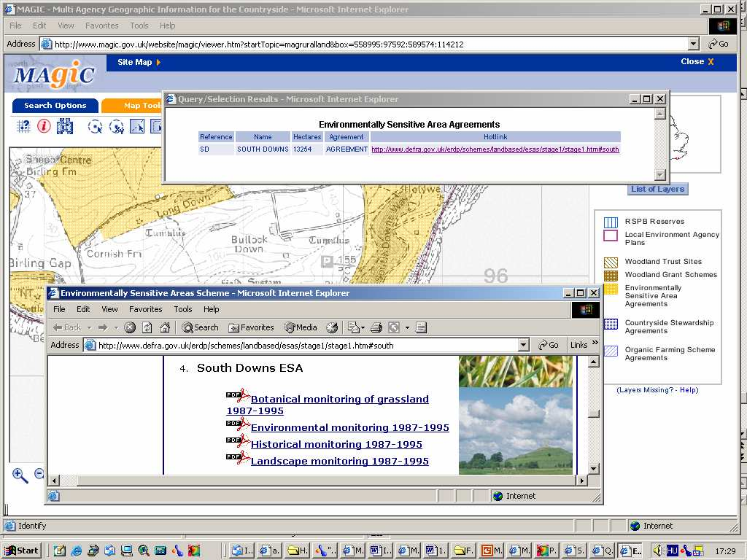Screen dimensions: 747x560
Task: Open PDF icon beside Historical monitoring link
Action: [x=238, y=440]
